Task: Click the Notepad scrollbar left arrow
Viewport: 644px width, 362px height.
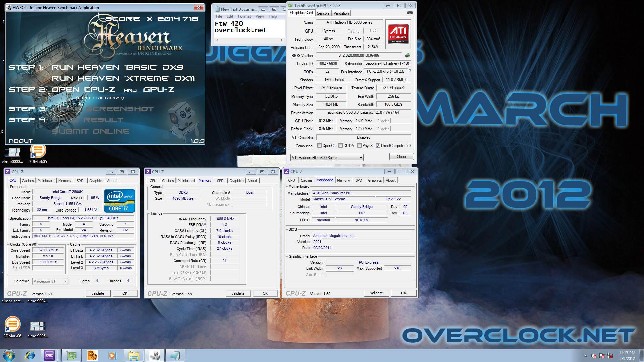Action: [217, 40]
